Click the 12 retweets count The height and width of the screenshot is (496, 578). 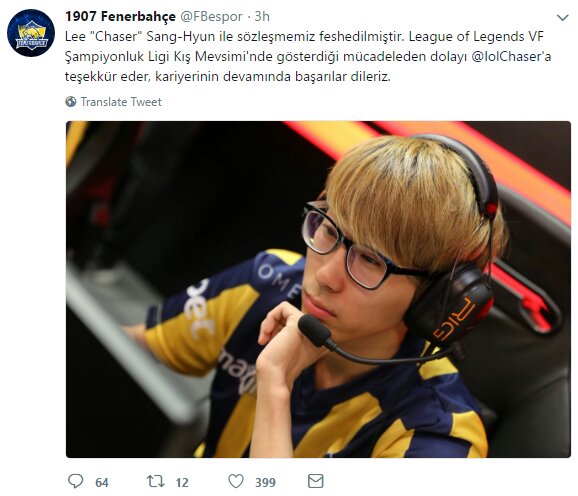click(x=182, y=482)
